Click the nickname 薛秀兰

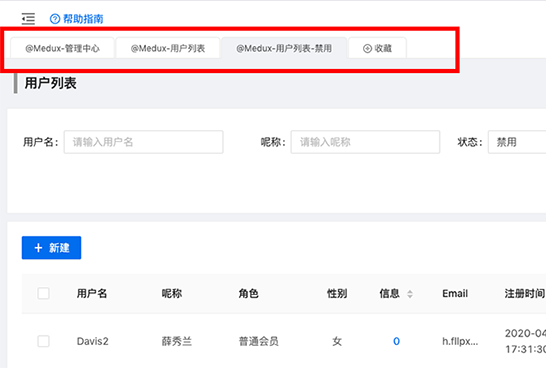tap(177, 341)
